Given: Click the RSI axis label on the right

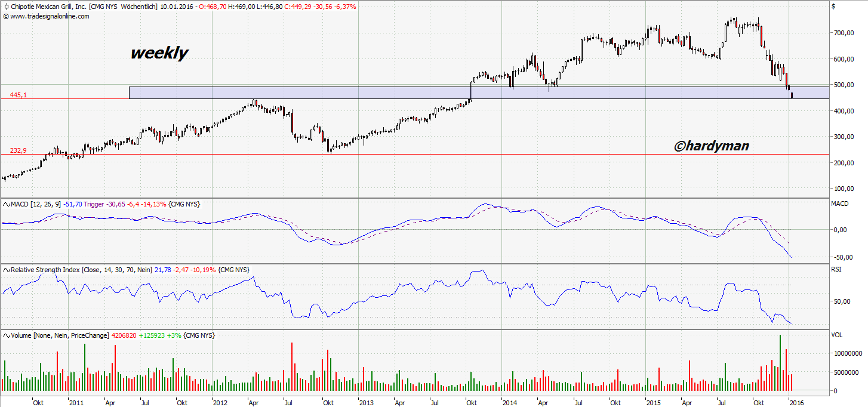Looking at the screenshot, I should click(x=837, y=269).
